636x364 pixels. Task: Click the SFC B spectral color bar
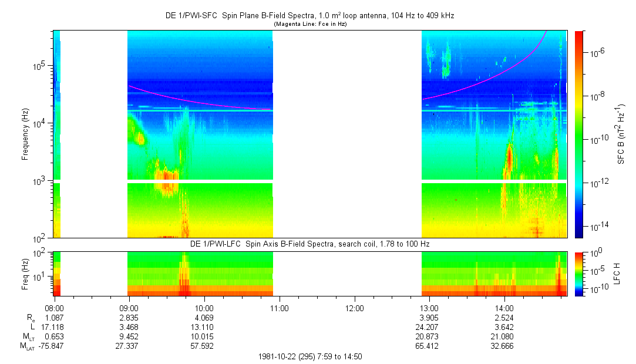578,134
